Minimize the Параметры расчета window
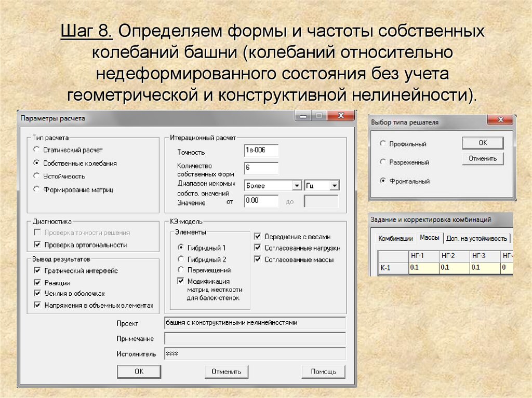532x398 pixels. point(303,116)
